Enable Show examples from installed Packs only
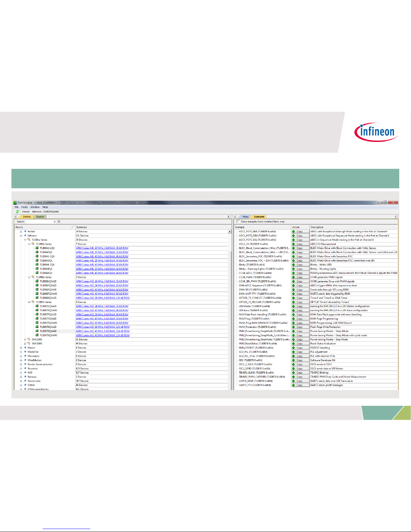Screen dimensions: 411x532 (x=238, y=222)
